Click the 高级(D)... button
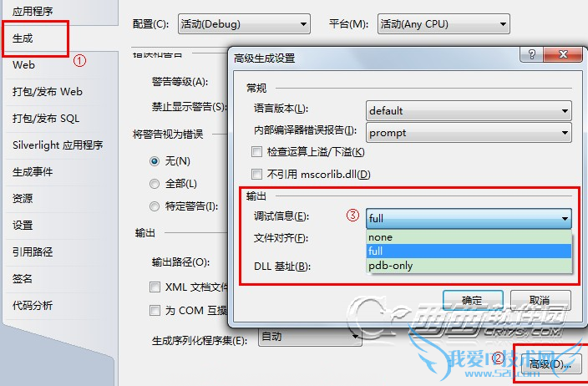Screen dimensions: 588x386 point(550,364)
